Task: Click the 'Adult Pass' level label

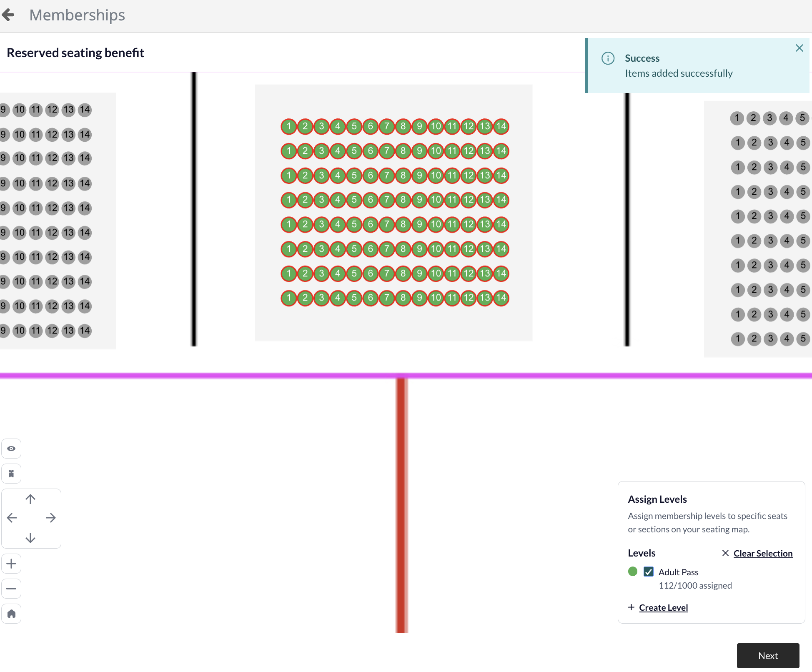Action: click(678, 572)
